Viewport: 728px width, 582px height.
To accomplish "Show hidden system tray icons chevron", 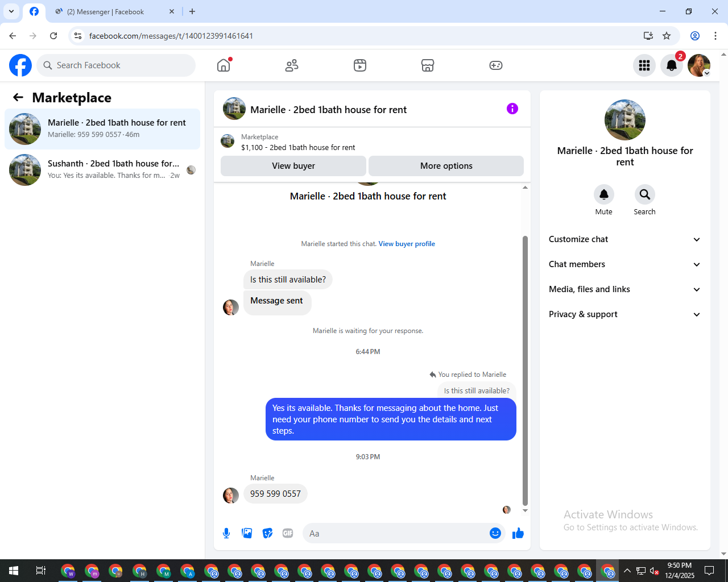I will (x=627, y=571).
